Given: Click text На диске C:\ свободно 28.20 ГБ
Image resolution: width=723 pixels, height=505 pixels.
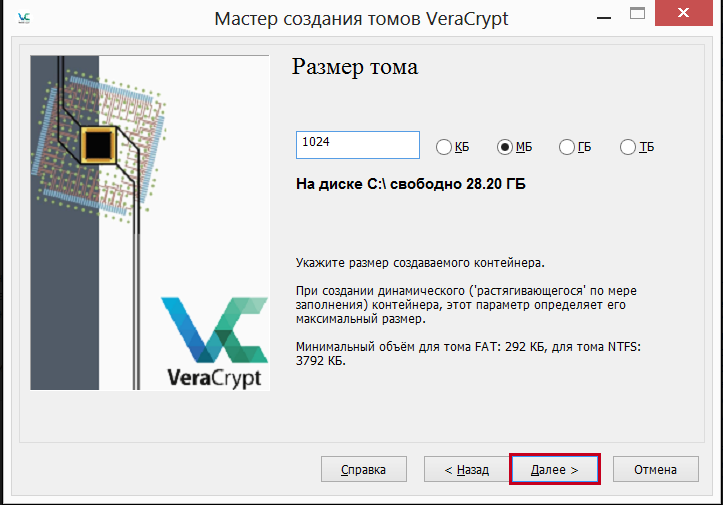Looking at the screenshot, I should 411,184.
